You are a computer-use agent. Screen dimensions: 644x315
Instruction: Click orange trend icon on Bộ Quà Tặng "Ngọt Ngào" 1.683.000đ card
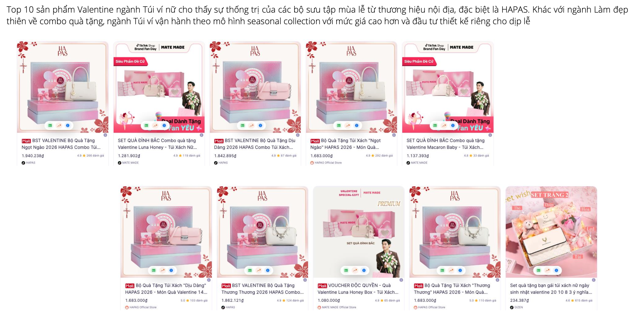click(348, 126)
